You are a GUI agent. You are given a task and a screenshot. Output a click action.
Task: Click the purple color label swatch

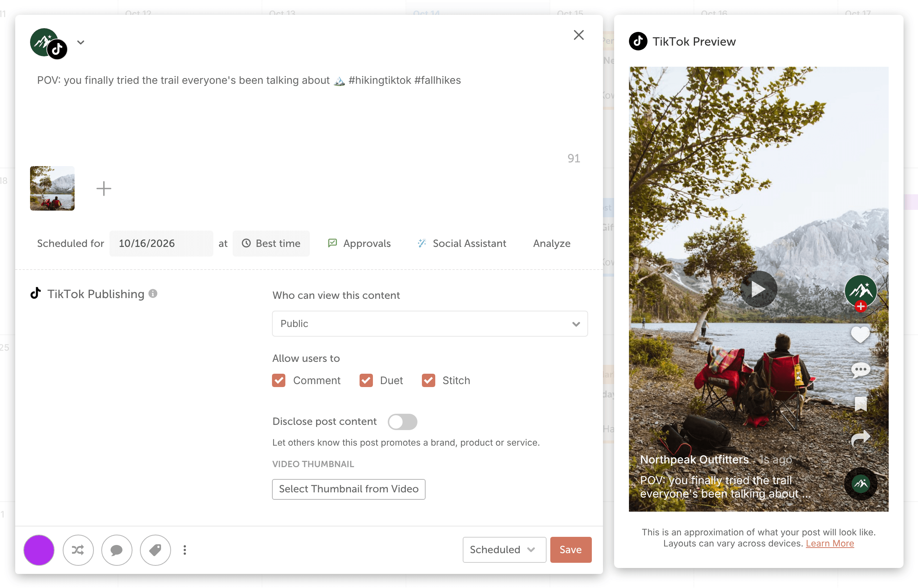[39, 550]
